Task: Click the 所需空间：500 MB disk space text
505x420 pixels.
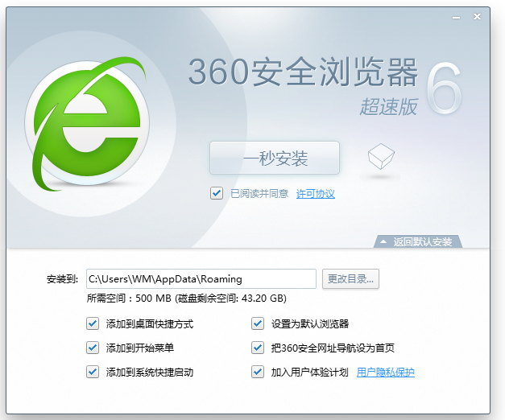Action: 187,299
